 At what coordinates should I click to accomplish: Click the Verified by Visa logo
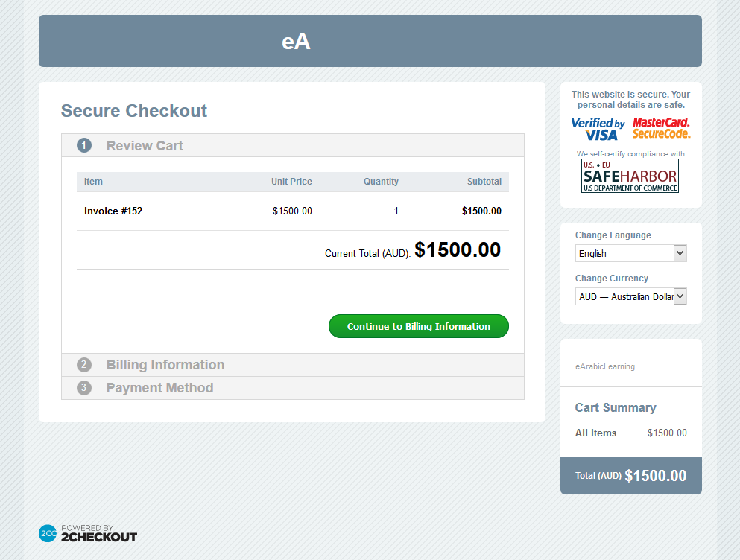click(x=597, y=128)
